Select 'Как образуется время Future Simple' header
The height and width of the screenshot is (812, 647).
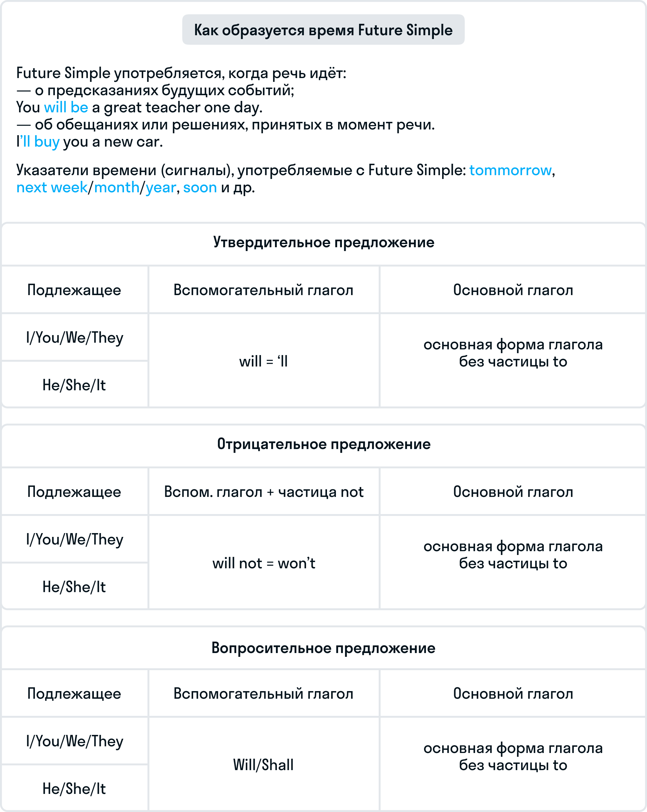click(x=323, y=27)
